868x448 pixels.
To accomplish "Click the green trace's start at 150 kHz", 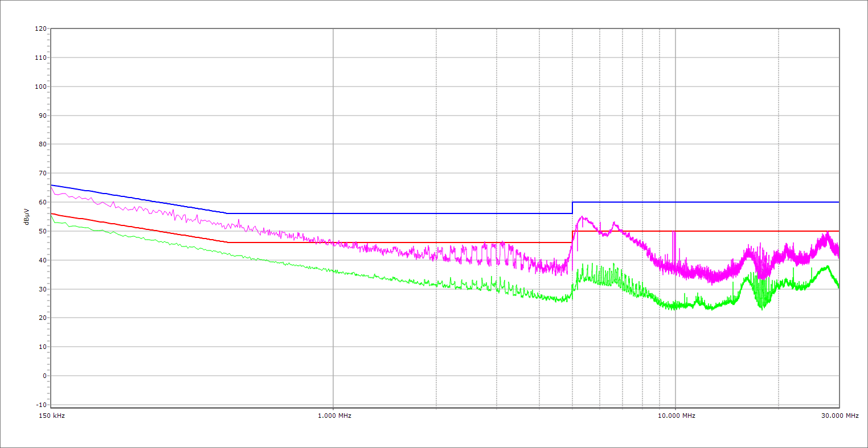I will (52, 215).
